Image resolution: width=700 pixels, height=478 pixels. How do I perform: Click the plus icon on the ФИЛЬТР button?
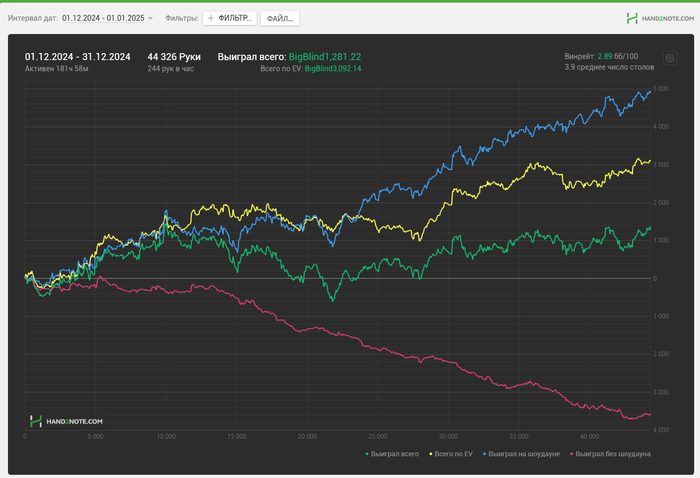211,18
